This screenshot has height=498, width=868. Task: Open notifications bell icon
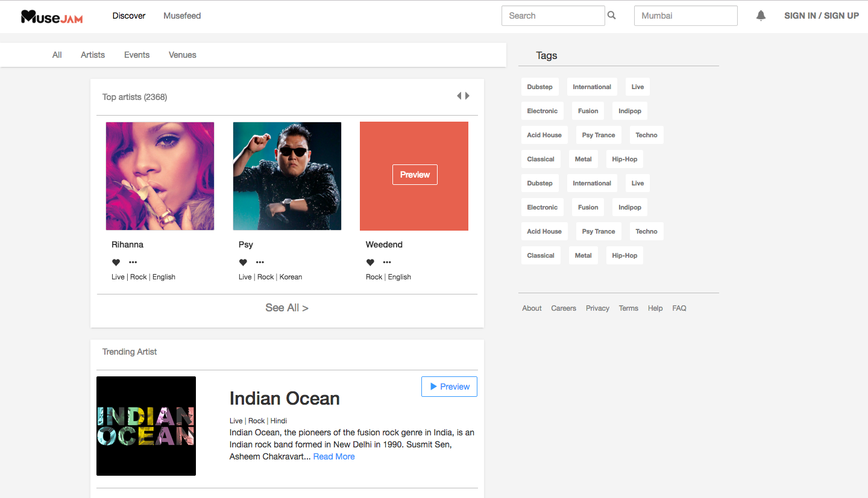(761, 16)
